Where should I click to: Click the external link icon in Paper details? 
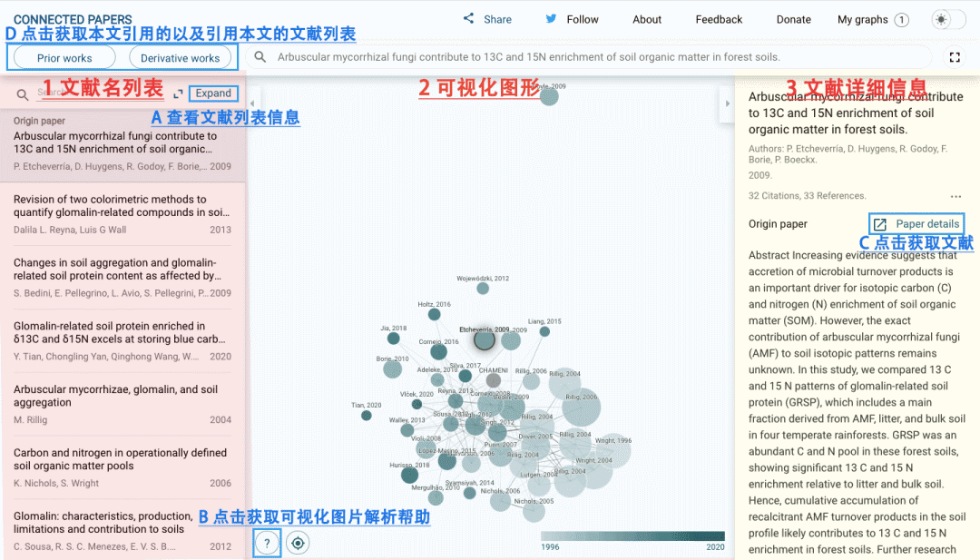click(x=880, y=224)
